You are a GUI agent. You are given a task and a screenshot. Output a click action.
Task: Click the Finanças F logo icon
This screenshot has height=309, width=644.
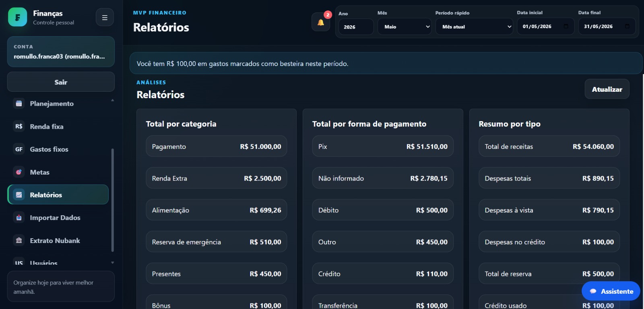click(18, 17)
